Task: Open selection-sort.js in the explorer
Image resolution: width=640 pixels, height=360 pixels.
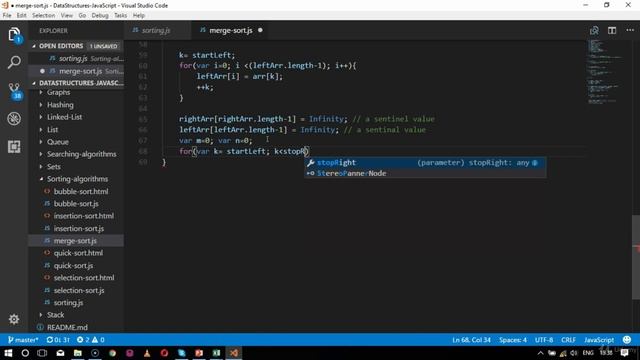Action: point(79,290)
